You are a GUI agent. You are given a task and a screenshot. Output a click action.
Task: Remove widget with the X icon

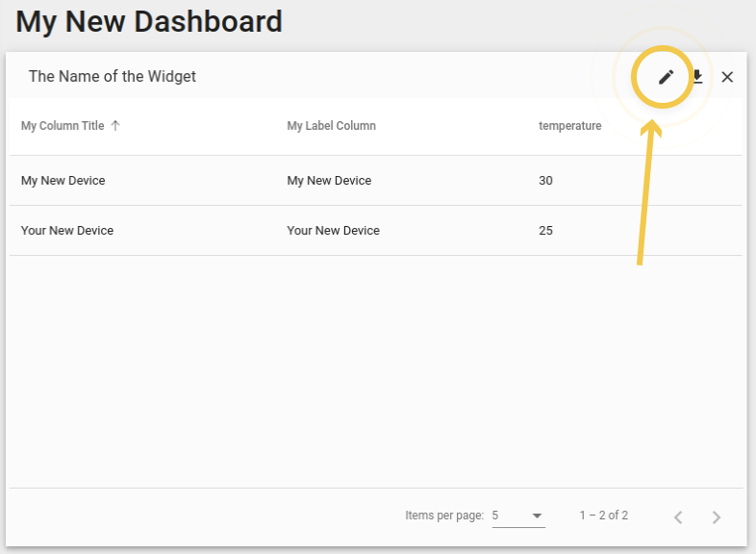[x=727, y=77]
